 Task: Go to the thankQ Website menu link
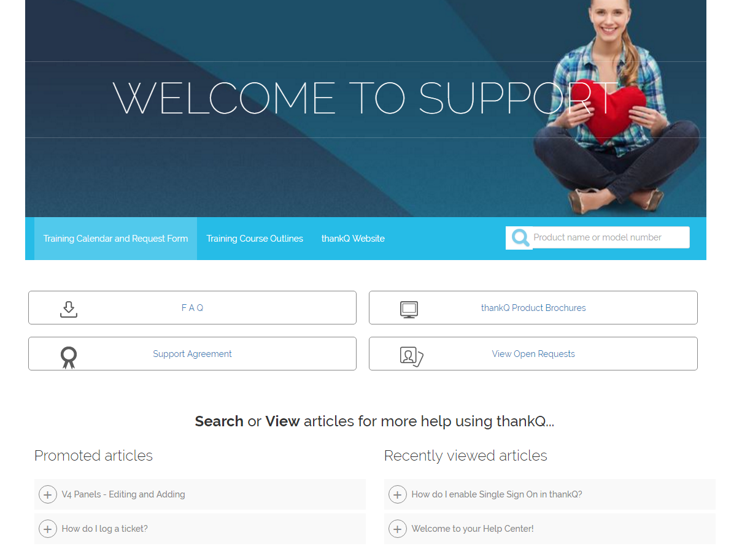tap(353, 239)
